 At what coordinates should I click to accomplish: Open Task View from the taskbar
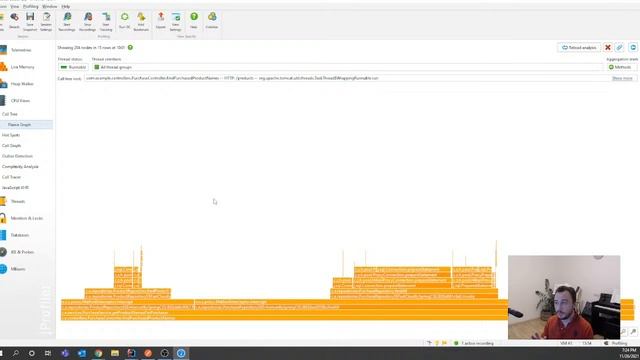pyautogui.click(x=48, y=353)
